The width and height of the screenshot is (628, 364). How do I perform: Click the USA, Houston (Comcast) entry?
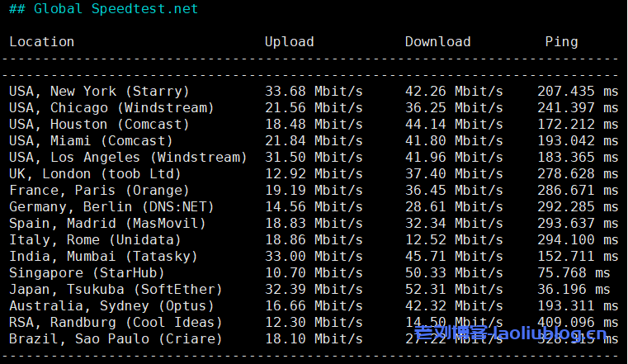point(99,125)
